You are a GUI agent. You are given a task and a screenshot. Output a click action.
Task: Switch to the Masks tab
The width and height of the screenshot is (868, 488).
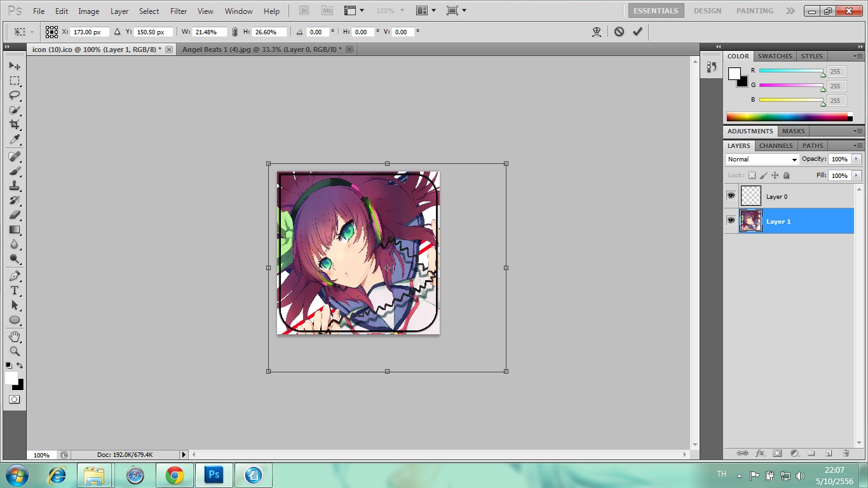793,131
